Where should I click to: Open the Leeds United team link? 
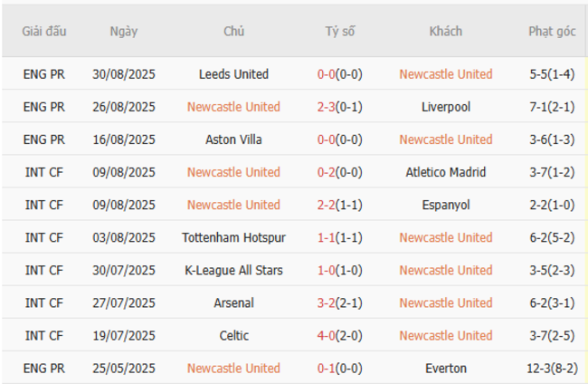pos(233,74)
